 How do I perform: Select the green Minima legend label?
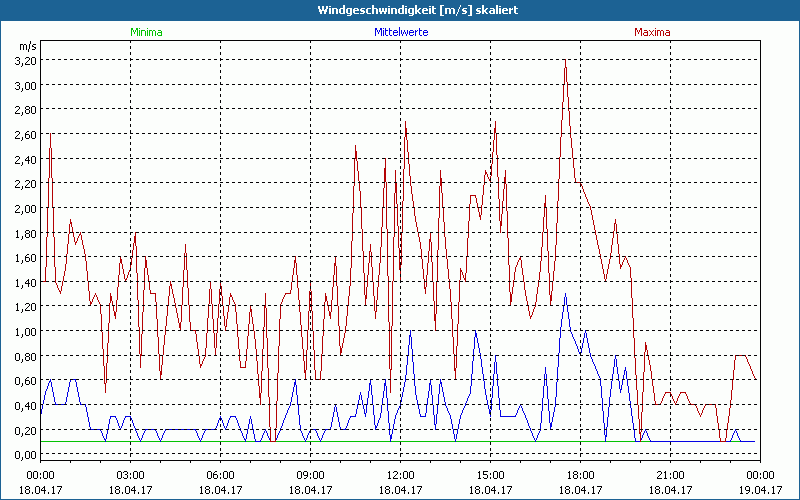tap(145, 32)
